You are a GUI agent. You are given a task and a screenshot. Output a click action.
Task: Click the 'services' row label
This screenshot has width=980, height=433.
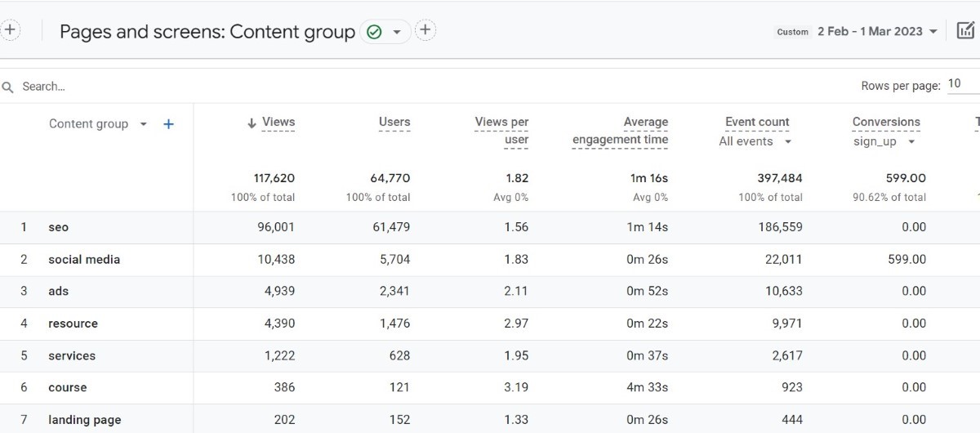72,355
